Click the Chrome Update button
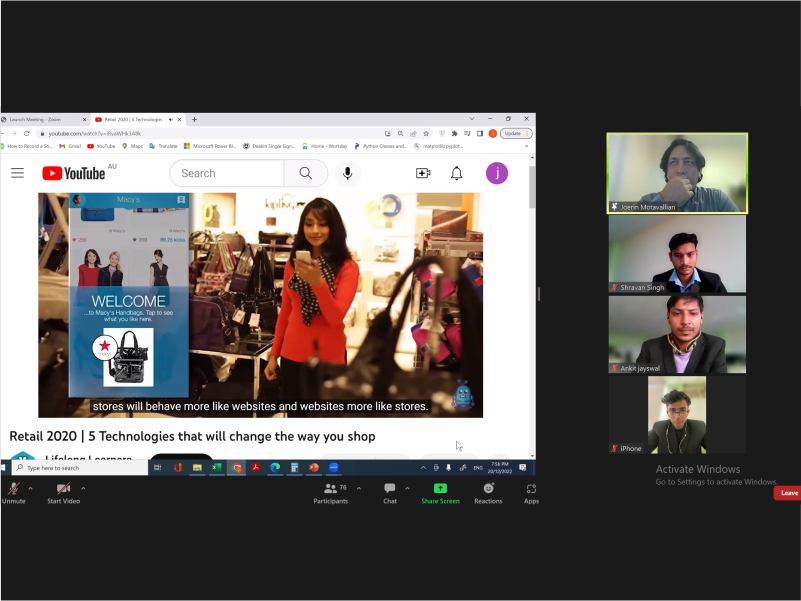The width and height of the screenshot is (801, 601). (x=516, y=133)
